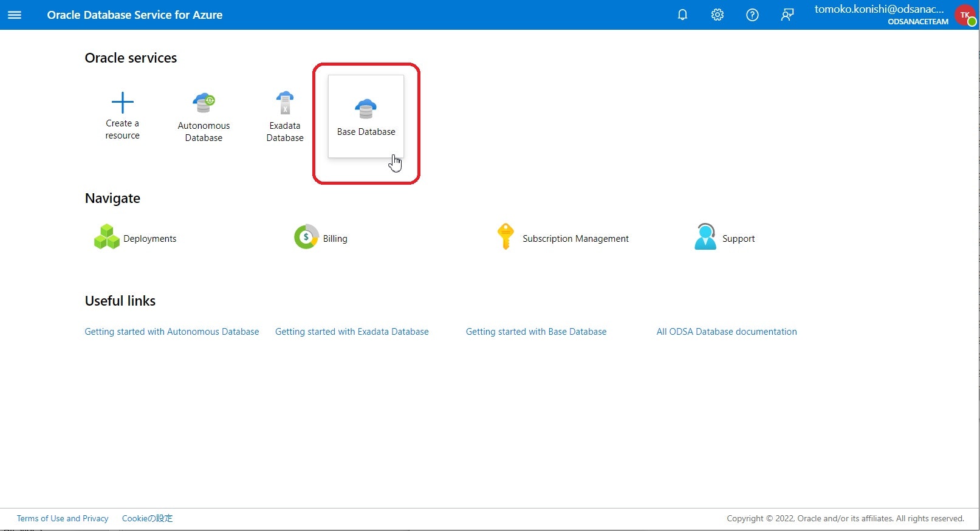This screenshot has width=980, height=531.
Task: Open the Cookie settings footer link
Action: pyautogui.click(x=147, y=518)
